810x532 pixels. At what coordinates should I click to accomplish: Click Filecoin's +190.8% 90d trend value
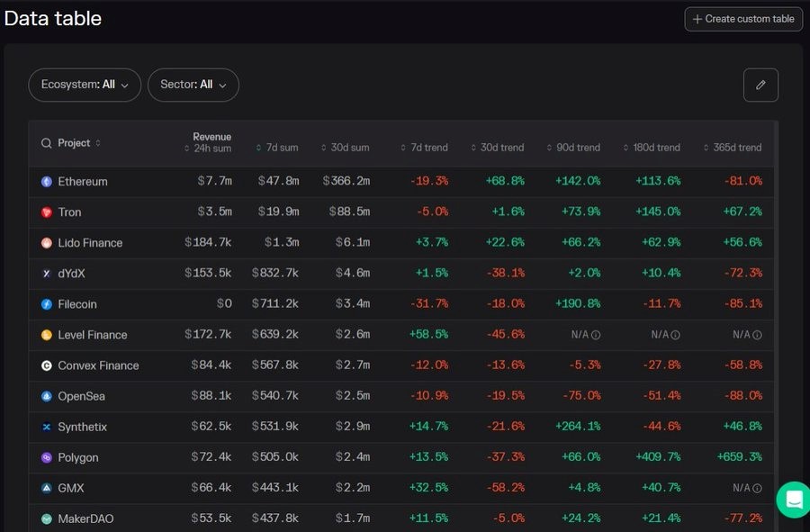click(578, 303)
